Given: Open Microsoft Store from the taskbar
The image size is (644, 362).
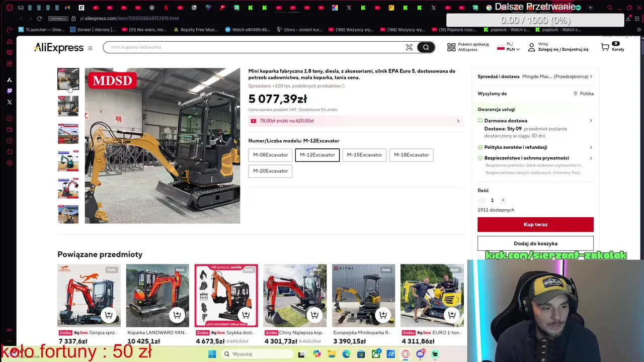Looking at the screenshot, I should tap(361, 354).
